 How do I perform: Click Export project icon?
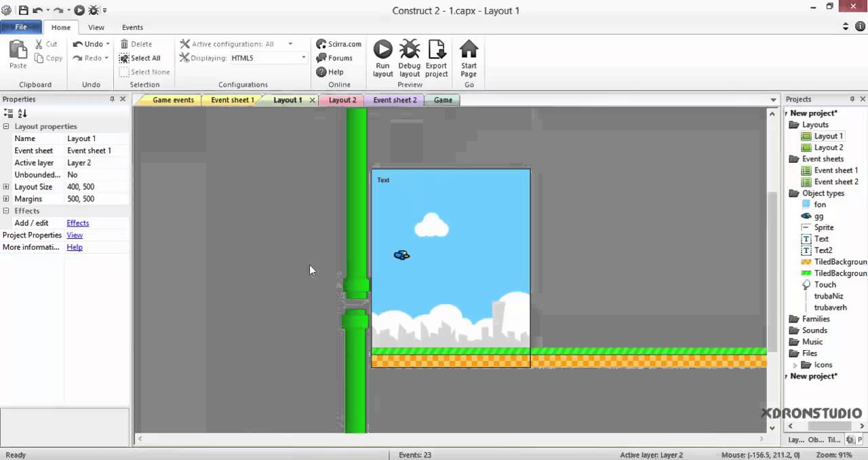coord(437,49)
